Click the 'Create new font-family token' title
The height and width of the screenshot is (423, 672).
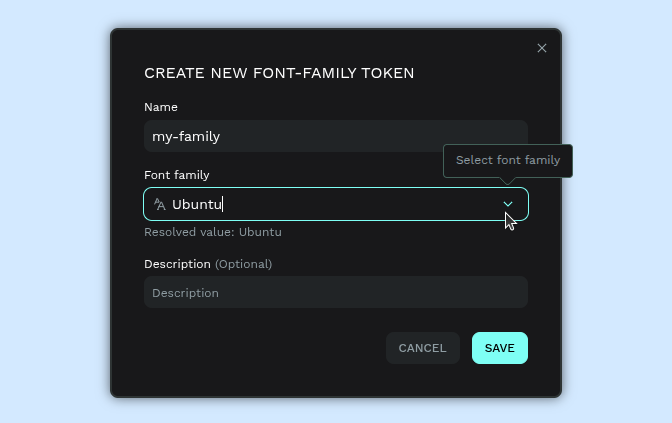coord(279,73)
